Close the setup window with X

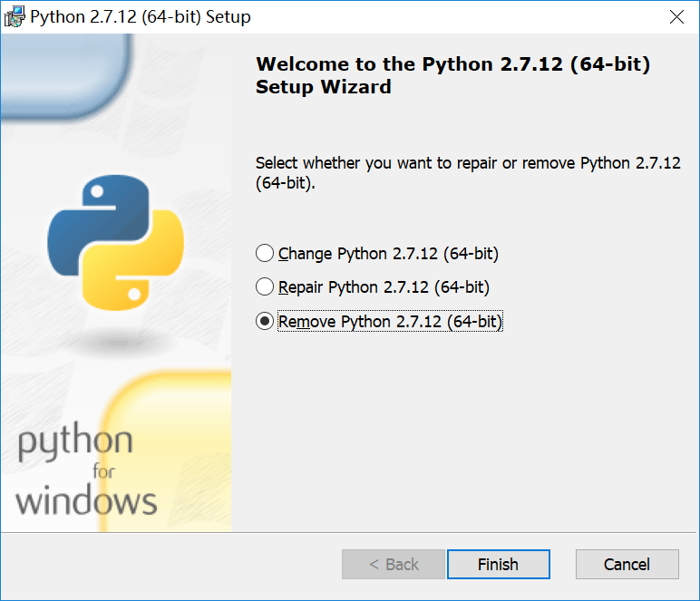point(676,17)
